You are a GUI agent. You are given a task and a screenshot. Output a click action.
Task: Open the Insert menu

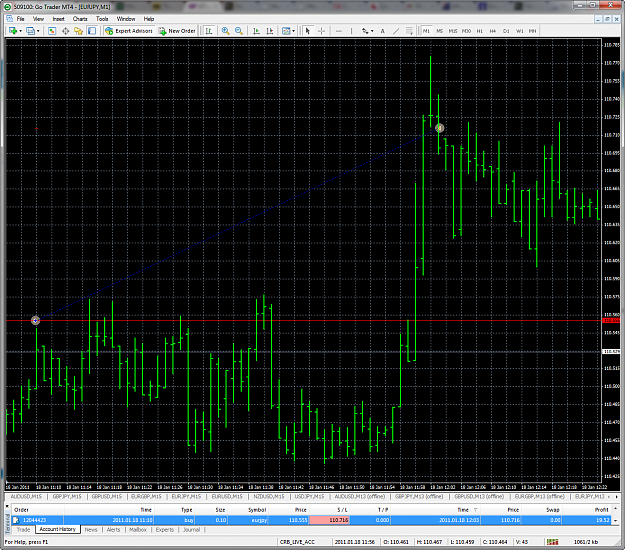coord(59,19)
